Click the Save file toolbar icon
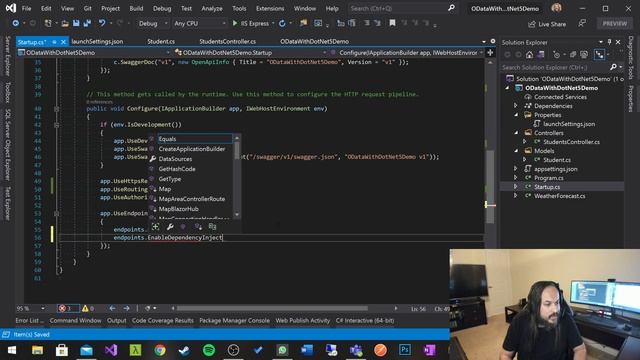This screenshot has height=360, width=640. click(76, 24)
